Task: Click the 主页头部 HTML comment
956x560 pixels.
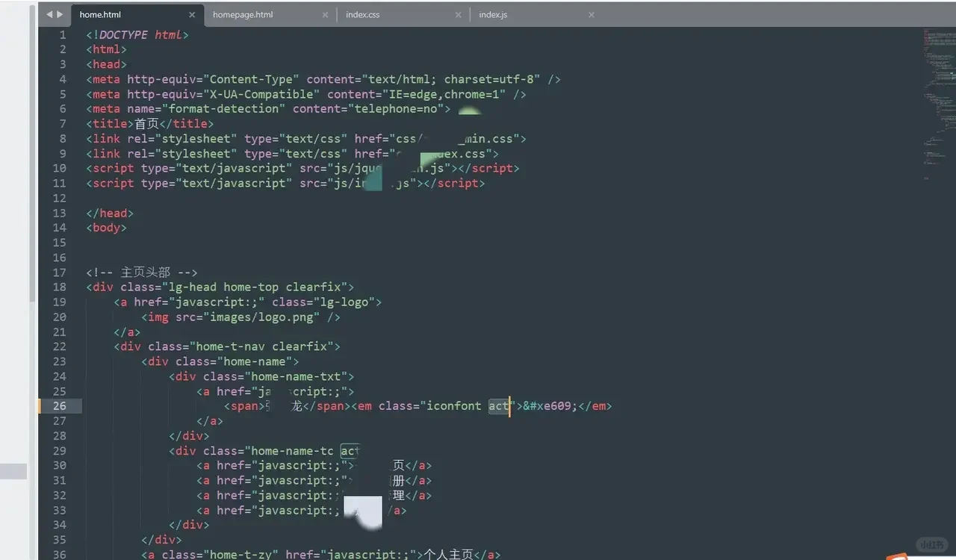Action: (x=142, y=273)
